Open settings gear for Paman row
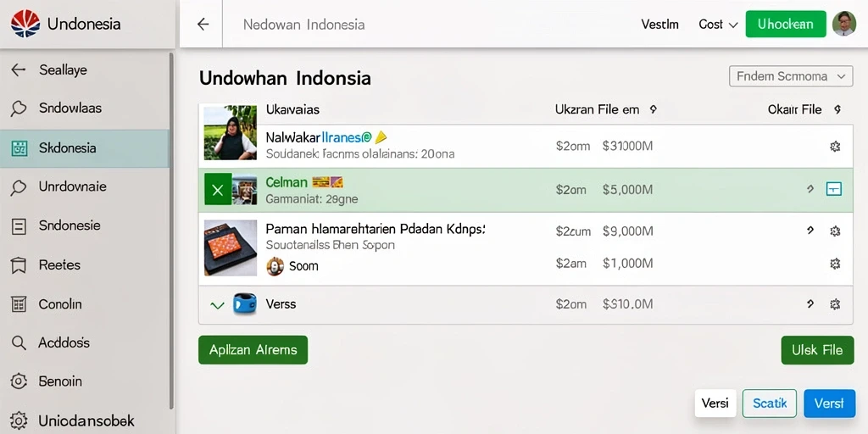This screenshot has width=868, height=434. [835, 231]
